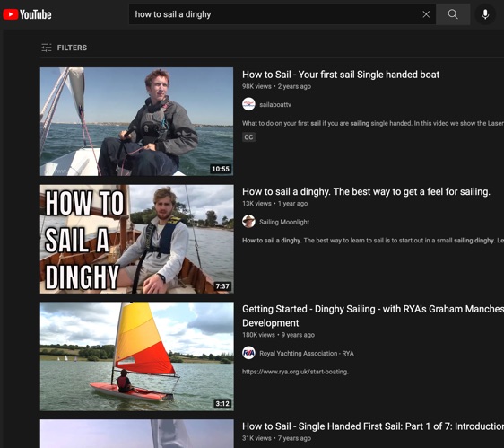Image resolution: width=504 pixels, height=448 pixels.
Task: Visit the sailaboattv channel name link
Action: click(275, 105)
